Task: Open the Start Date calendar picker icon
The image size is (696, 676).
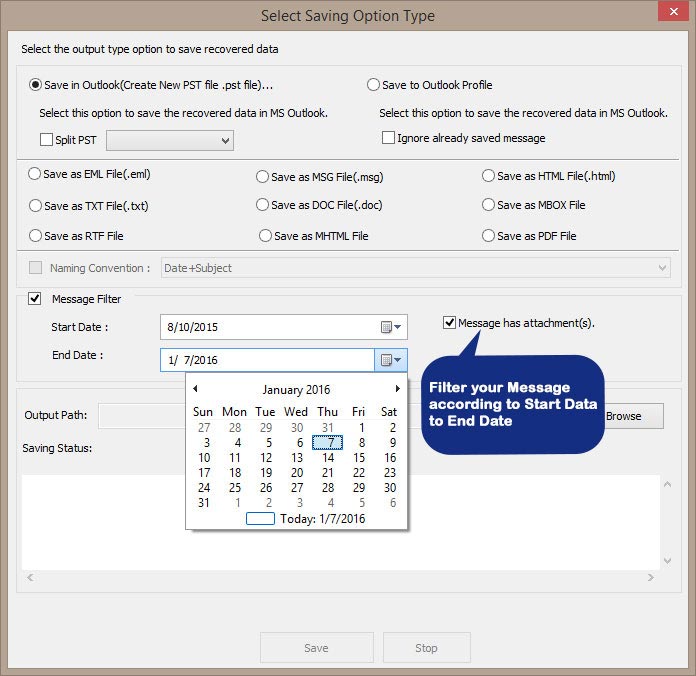Action: (x=391, y=327)
